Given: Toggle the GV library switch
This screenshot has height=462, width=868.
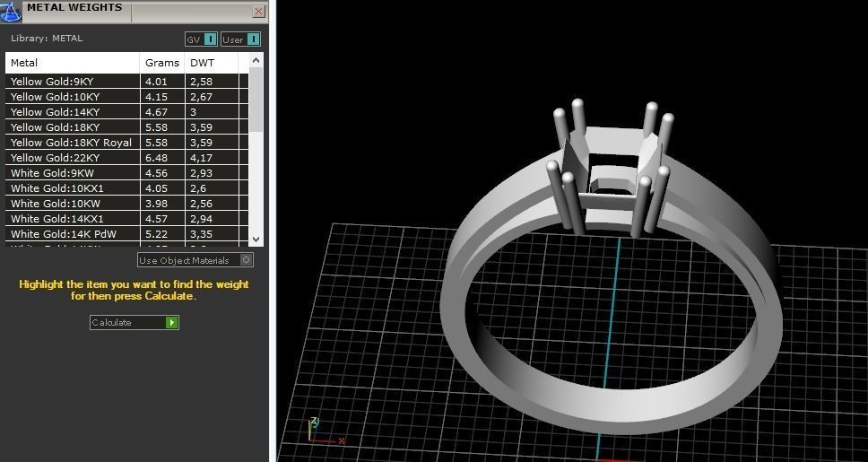Looking at the screenshot, I should pyautogui.click(x=211, y=39).
